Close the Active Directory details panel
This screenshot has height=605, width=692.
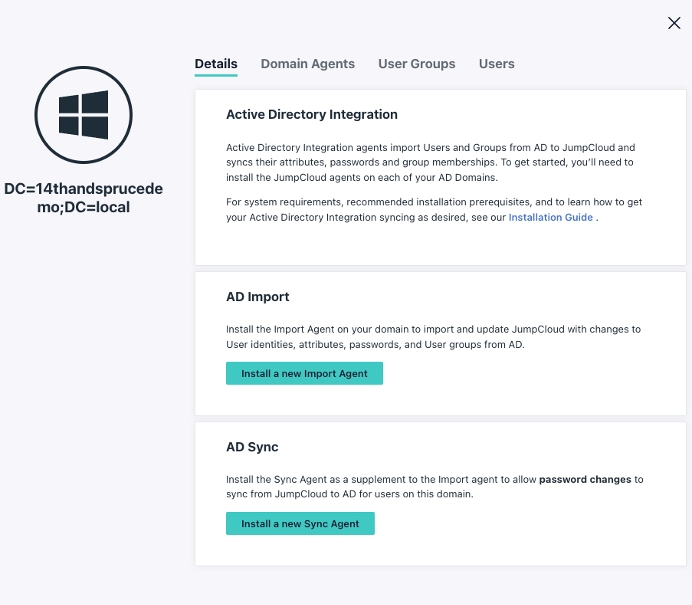point(674,23)
